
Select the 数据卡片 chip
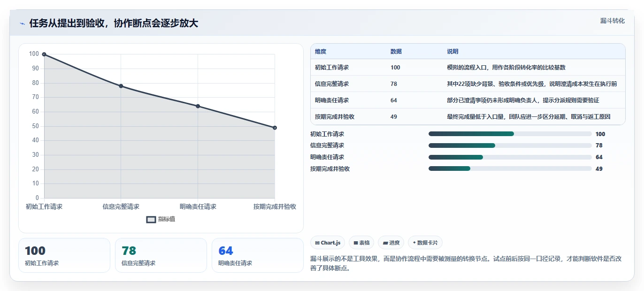(425, 243)
